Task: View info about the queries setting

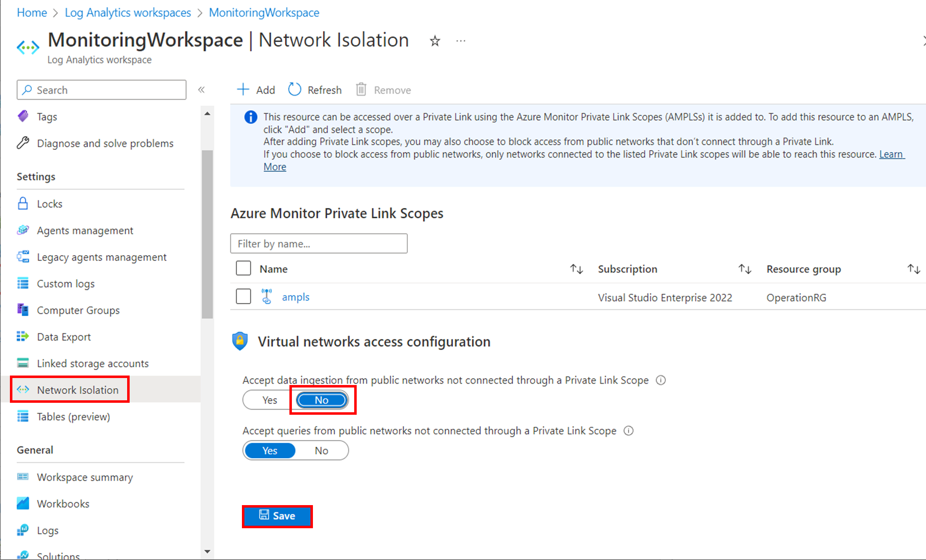Action: 628,430
